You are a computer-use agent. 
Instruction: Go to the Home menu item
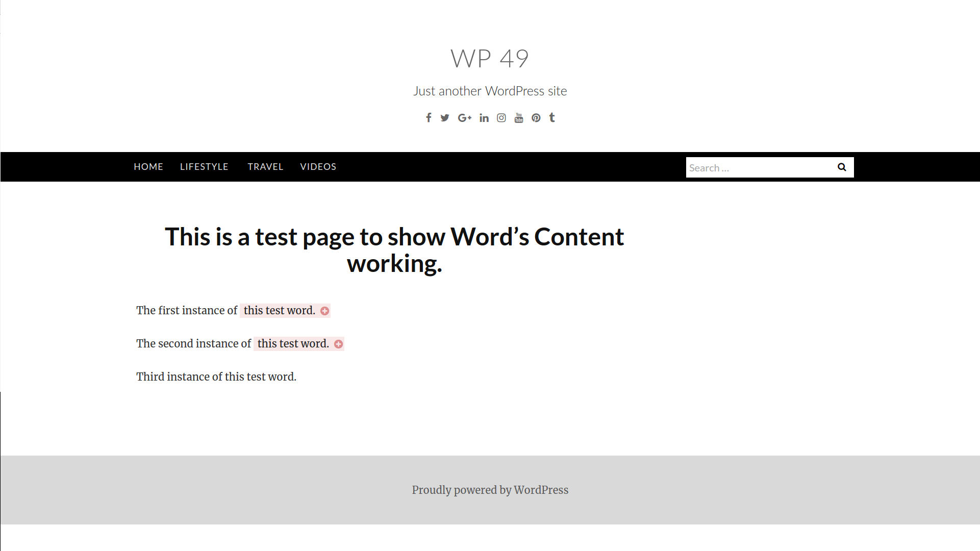[148, 167]
